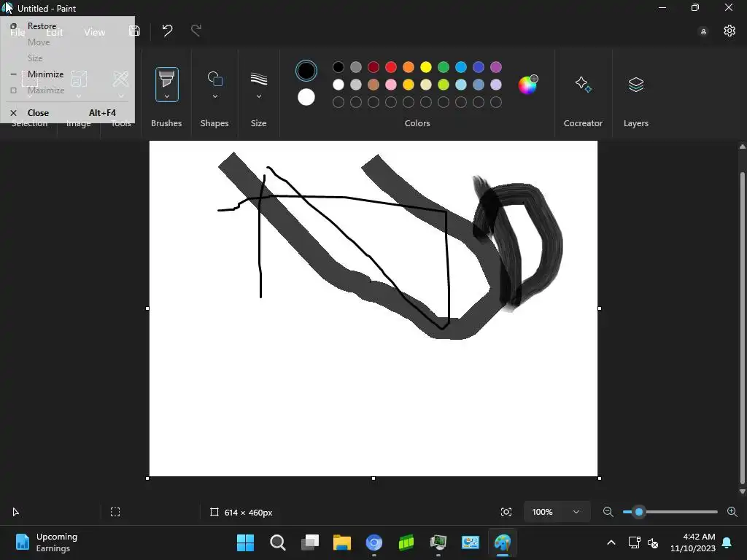The height and width of the screenshot is (560, 747).
Task: Click the Fit to window icon
Action: tap(506, 512)
